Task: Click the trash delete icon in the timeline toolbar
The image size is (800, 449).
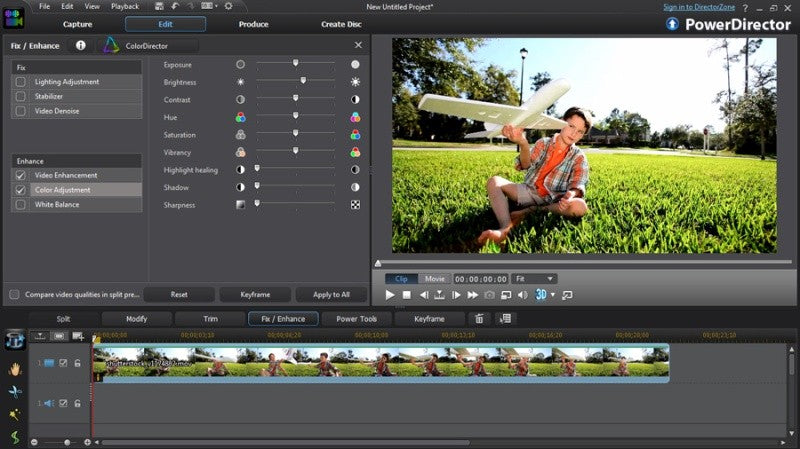Action: coord(479,319)
